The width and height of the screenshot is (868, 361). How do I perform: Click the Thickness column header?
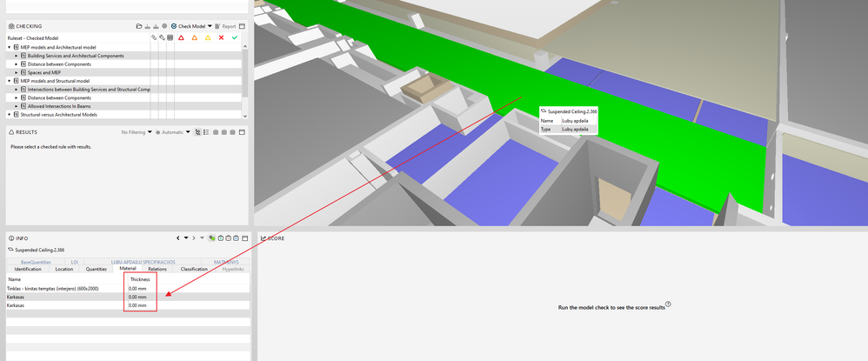pyautogui.click(x=140, y=279)
